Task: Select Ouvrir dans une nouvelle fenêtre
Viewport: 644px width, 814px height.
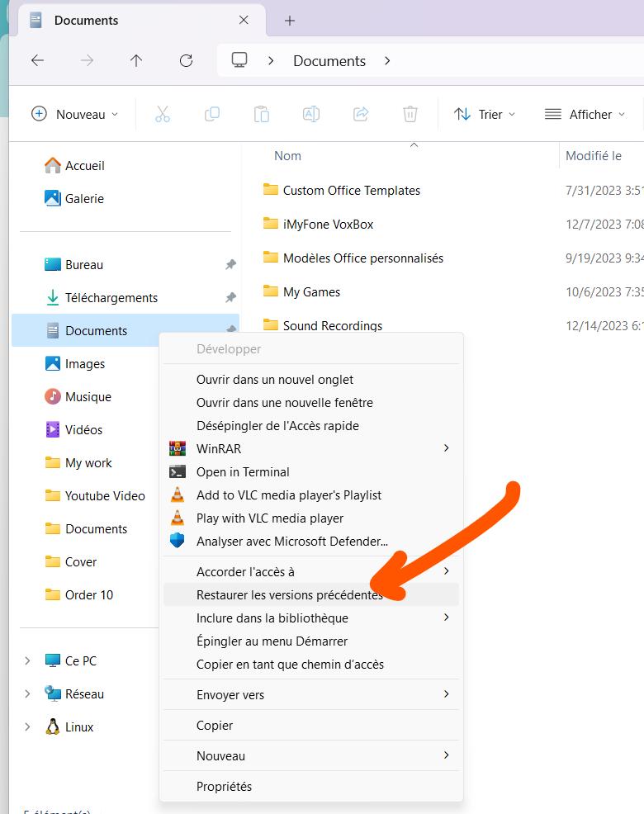Action: coord(311,403)
